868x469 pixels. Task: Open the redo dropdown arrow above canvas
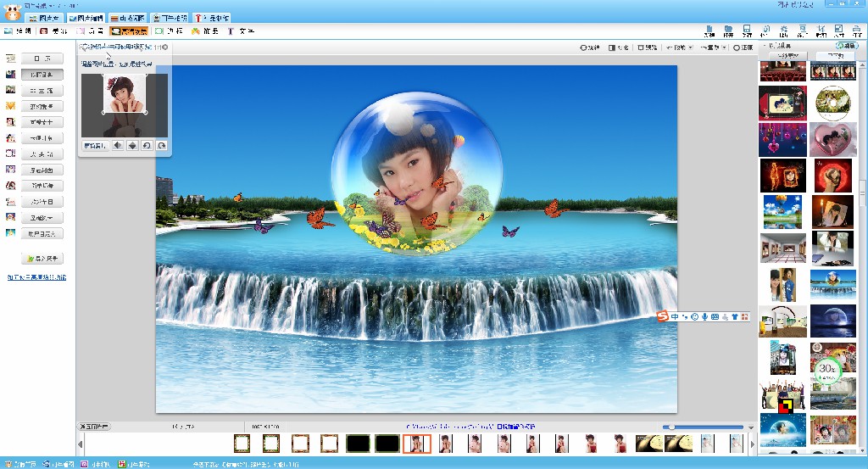[x=724, y=47]
